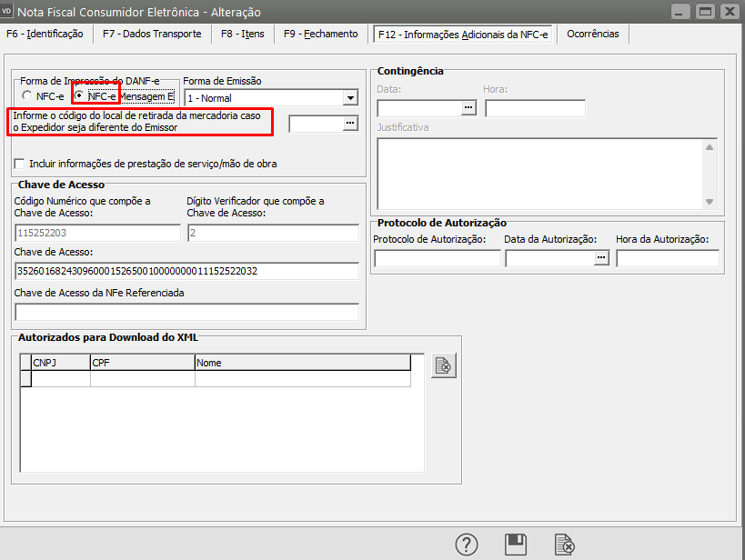Switch to the F6 - Identificação tab
The image size is (745, 560).
click(45, 34)
